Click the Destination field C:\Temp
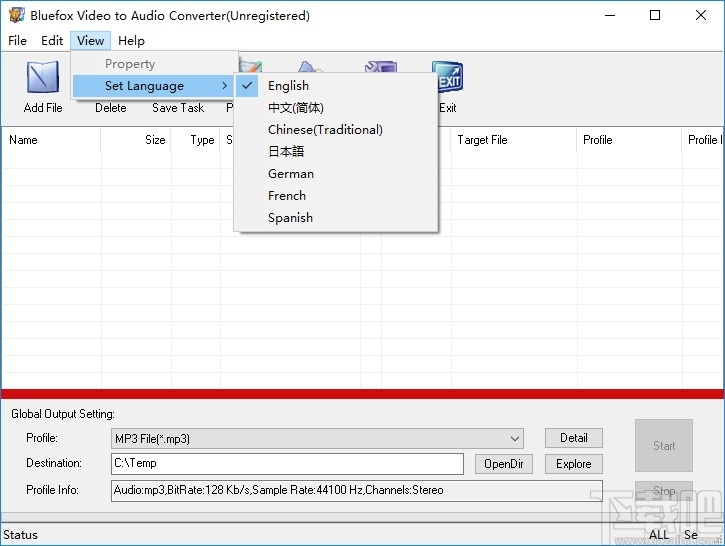The width and height of the screenshot is (725, 546). coord(287,464)
